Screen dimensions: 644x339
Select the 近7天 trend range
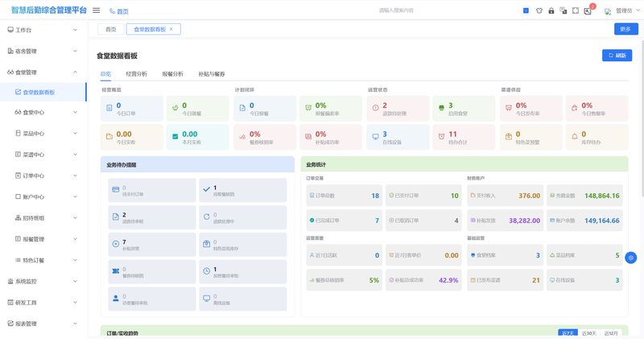coord(568,333)
